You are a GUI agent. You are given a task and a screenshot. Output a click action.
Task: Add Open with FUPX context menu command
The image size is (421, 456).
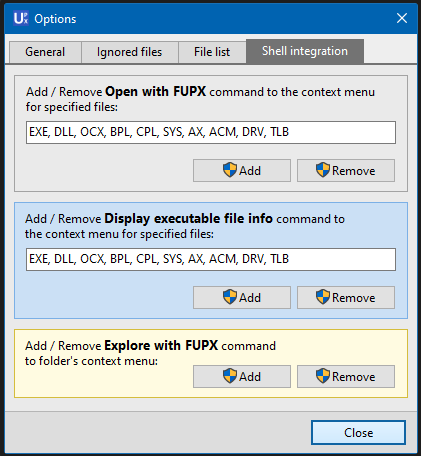[242, 170]
